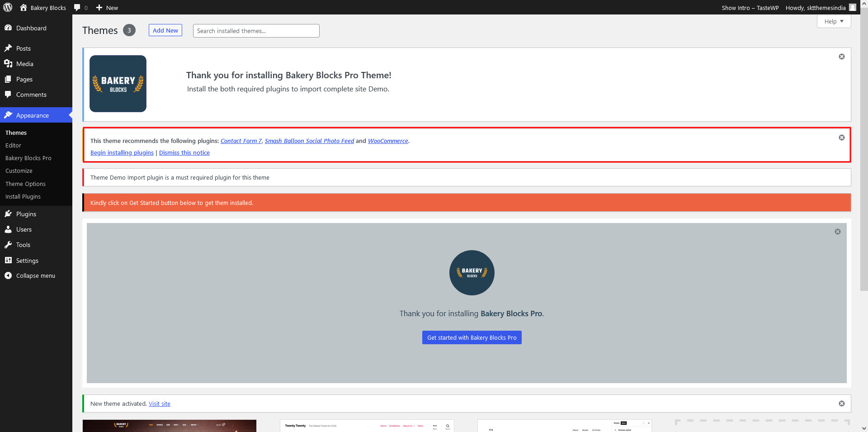Open the Tools menu
868x432 pixels.
[x=23, y=245]
